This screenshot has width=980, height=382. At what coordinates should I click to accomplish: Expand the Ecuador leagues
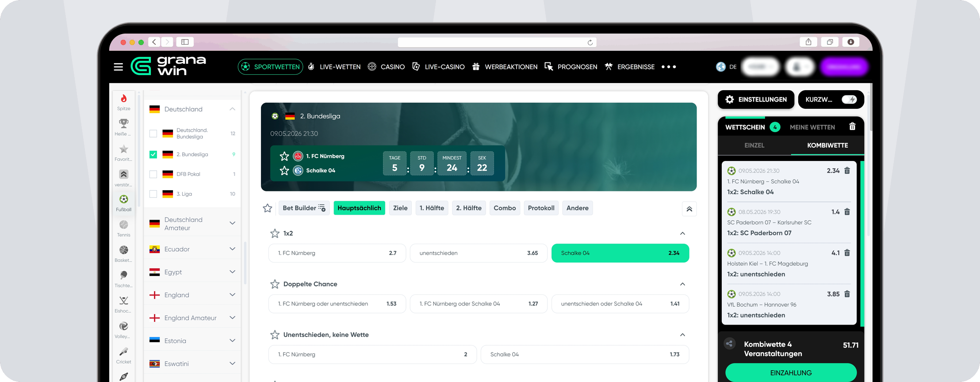[232, 249]
